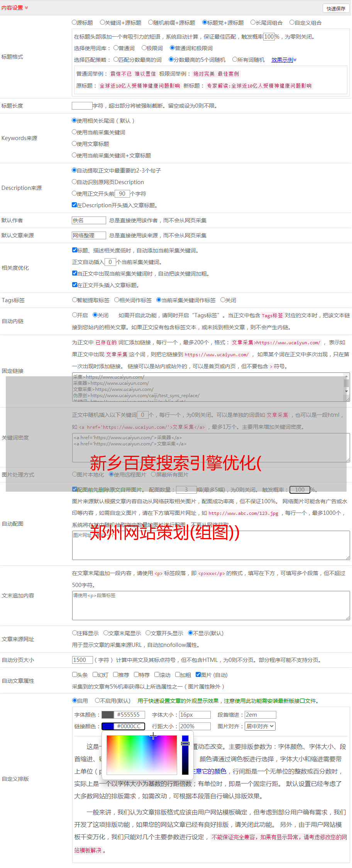Select 使用当前采集关键词+文章标题 option

coord(74,155)
